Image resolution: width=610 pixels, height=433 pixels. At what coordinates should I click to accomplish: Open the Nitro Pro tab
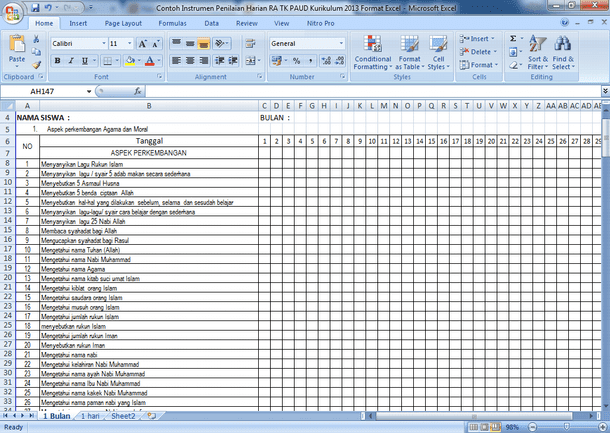tap(320, 23)
